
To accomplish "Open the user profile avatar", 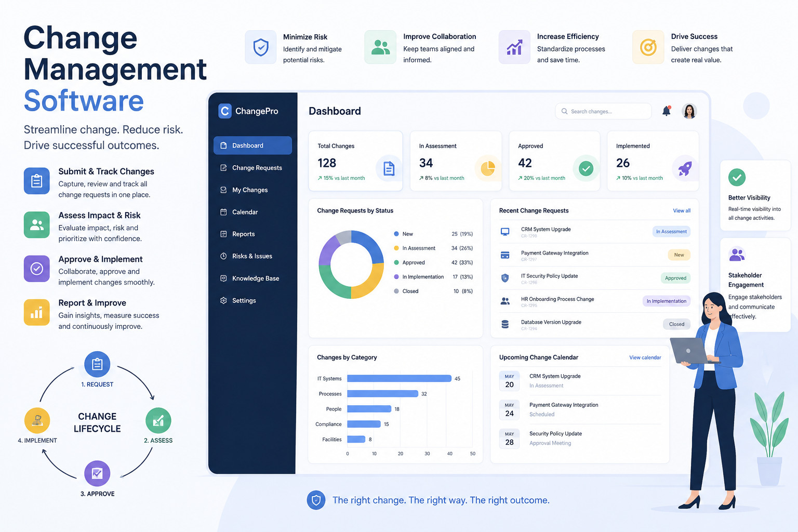I will 689,111.
